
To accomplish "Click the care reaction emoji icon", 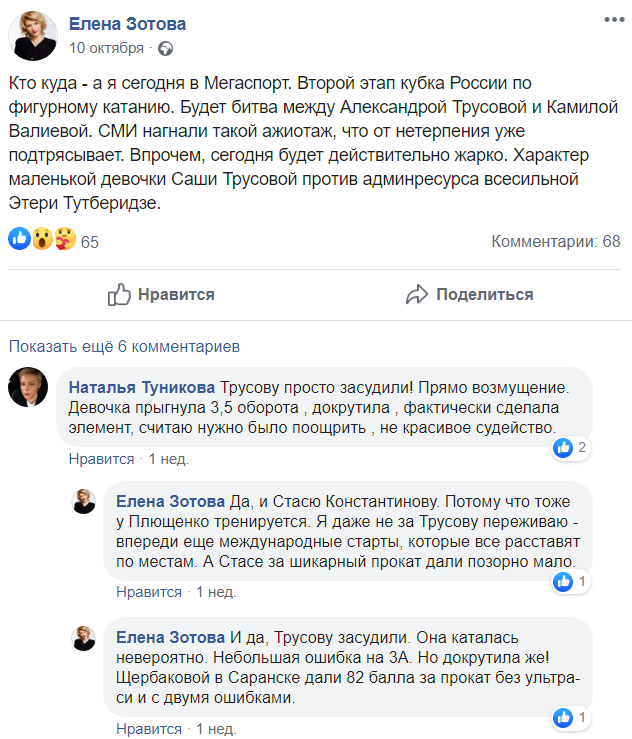I will [64, 241].
